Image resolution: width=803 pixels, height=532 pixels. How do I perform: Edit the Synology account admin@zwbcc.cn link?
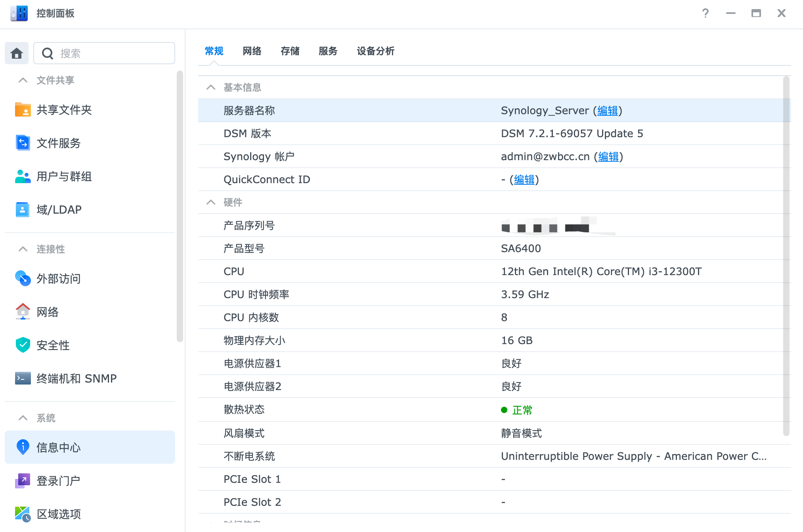point(608,157)
